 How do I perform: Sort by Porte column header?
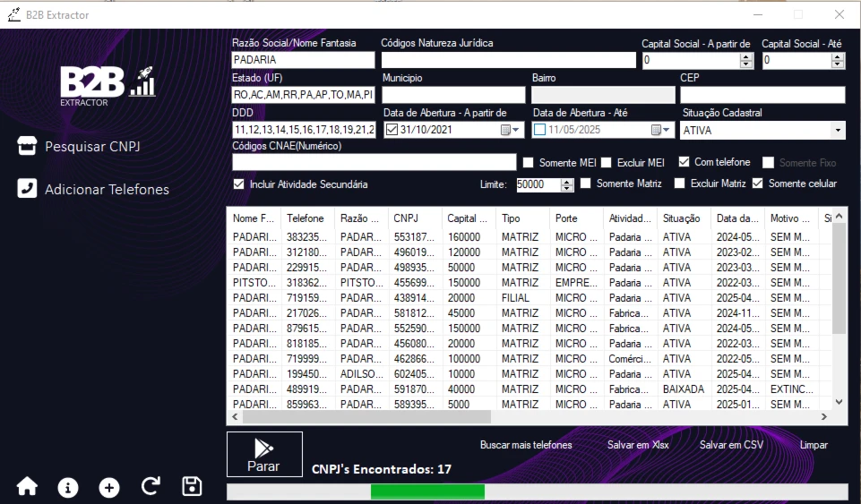[576, 218]
